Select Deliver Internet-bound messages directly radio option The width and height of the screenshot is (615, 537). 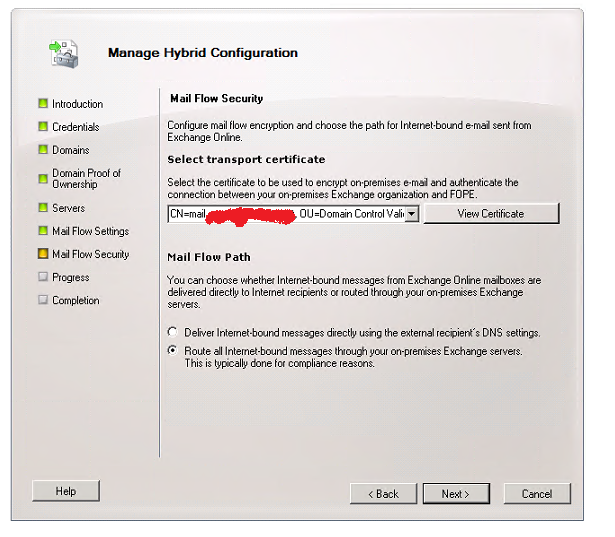(174, 332)
